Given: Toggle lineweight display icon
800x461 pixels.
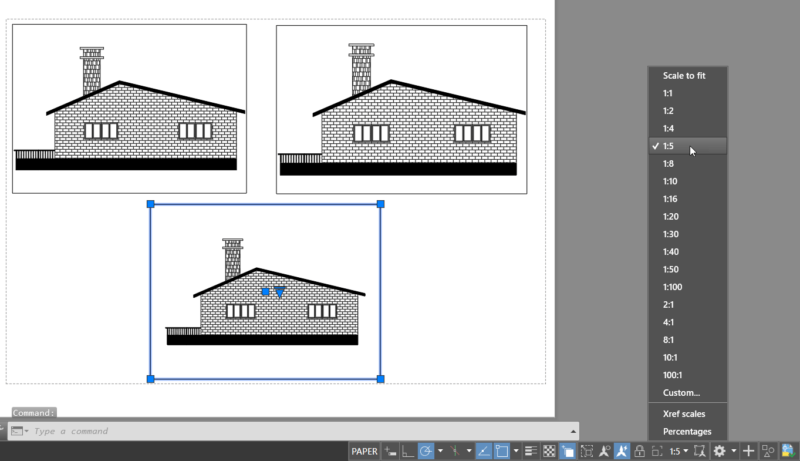Looking at the screenshot, I should (x=531, y=451).
